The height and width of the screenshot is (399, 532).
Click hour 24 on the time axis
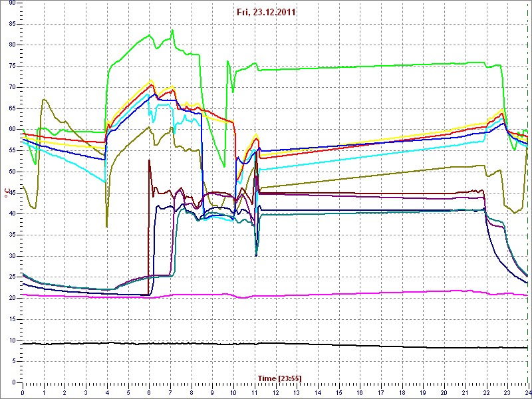[x=527, y=392]
